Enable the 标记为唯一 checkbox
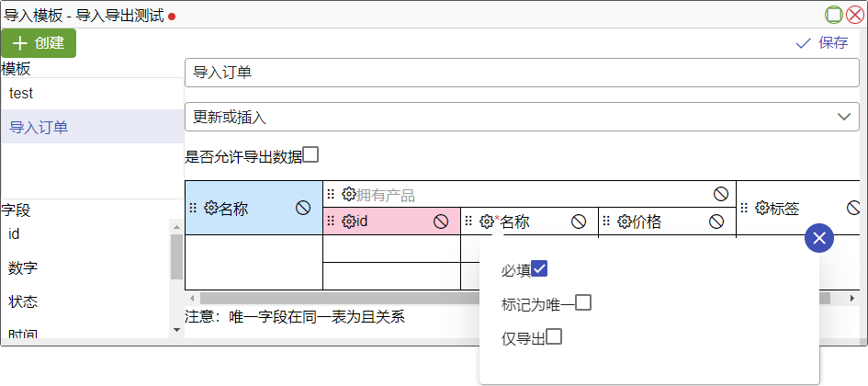Screen dimensions: 868x386 point(583,302)
